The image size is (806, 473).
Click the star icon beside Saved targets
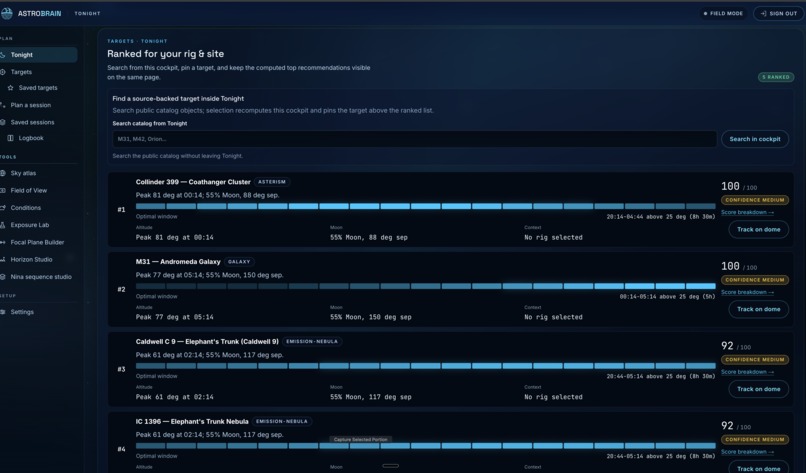pos(10,88)
